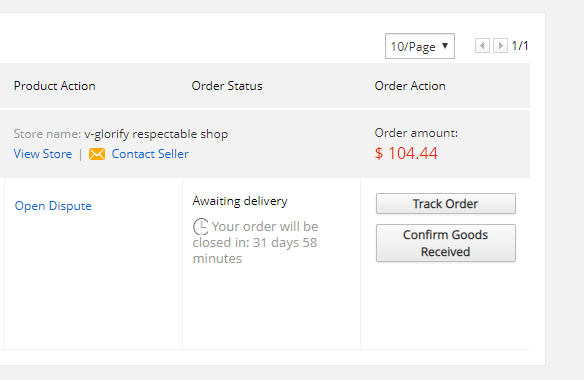Image resolution: width=584 pixels, height=380 pixels.
Task: Click the 1/1 page indicator
Action: click(520, 46)
